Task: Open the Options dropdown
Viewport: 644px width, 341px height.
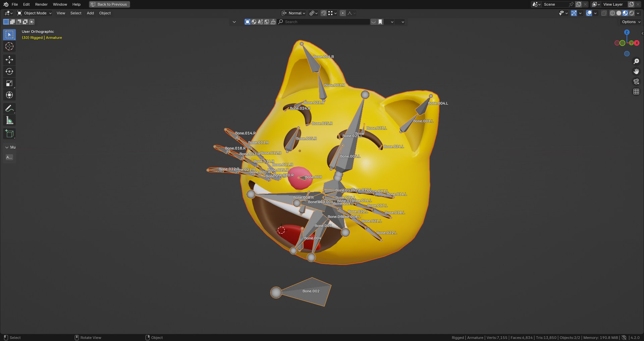Action: coord(631,22)
